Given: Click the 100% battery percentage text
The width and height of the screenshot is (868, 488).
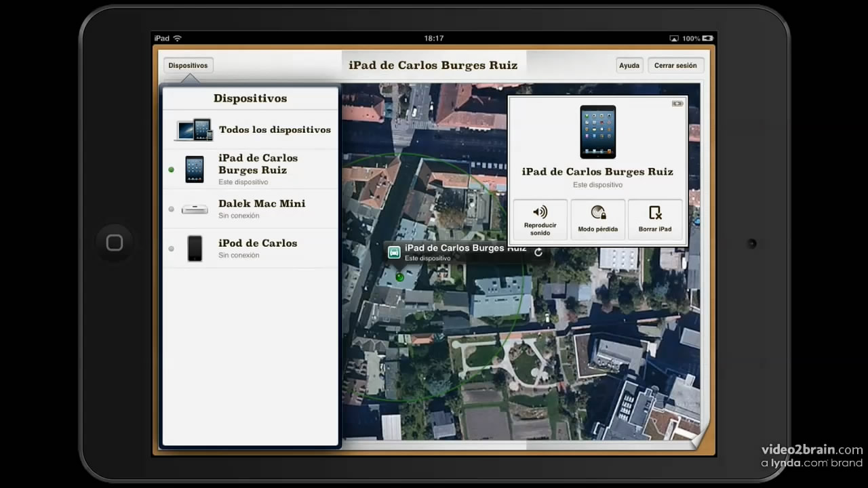Looking at the screenshot, I should coord(691,39).
